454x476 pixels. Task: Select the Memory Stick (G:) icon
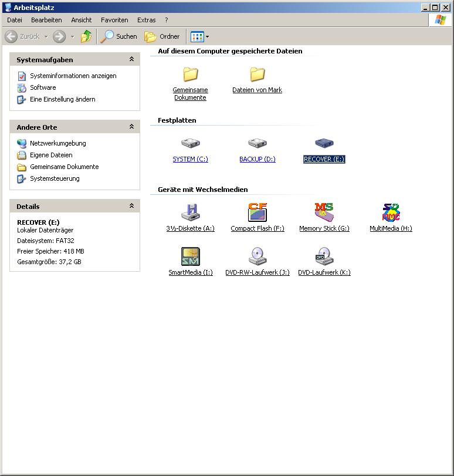click(x=324, y=212)
